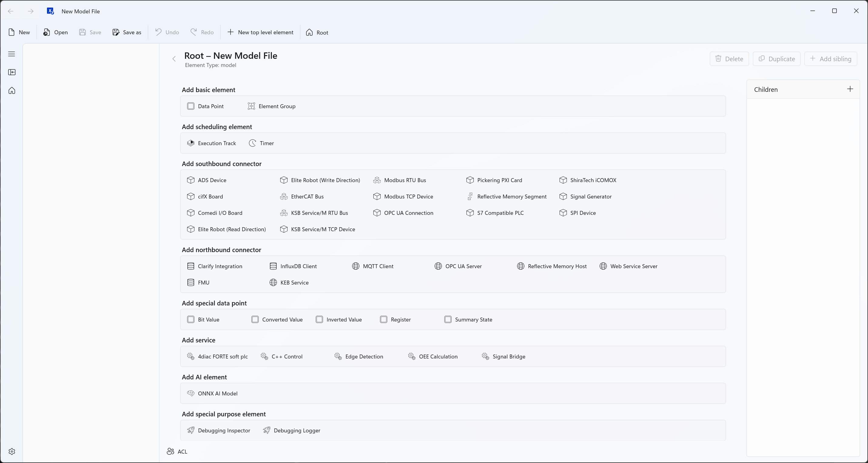The image size is (868, 463).
Task: Add a Timer scheduling element
Action: tap(261, 143)
